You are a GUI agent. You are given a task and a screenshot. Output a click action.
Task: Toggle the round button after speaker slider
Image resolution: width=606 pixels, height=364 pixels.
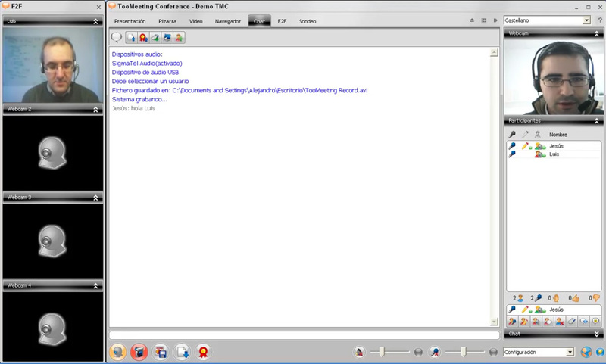pos(418,352)
